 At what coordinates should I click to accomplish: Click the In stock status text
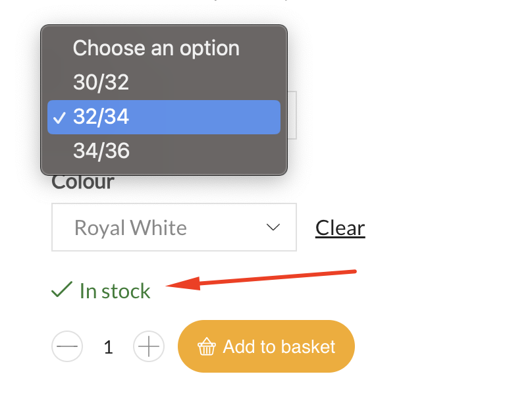115,291
